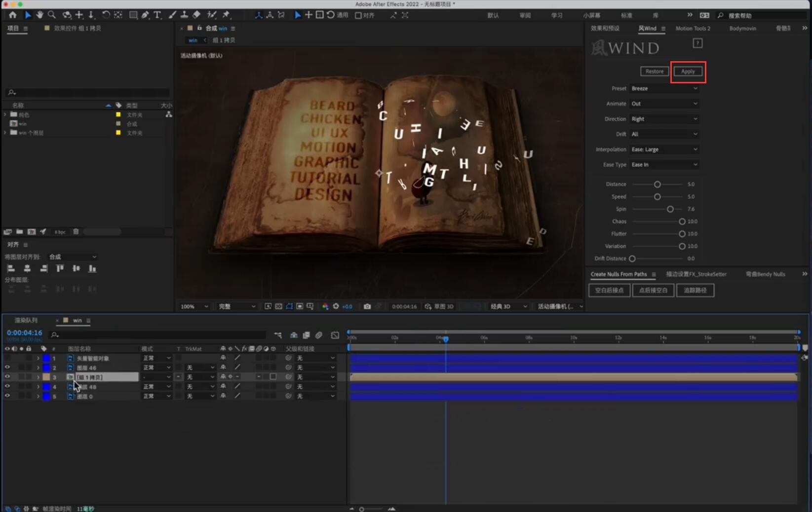This screenshot has width=812, height=512.
Task: Enable the 对齐 snapping checkbox in toolbar
Action: (x=358, y=15)
